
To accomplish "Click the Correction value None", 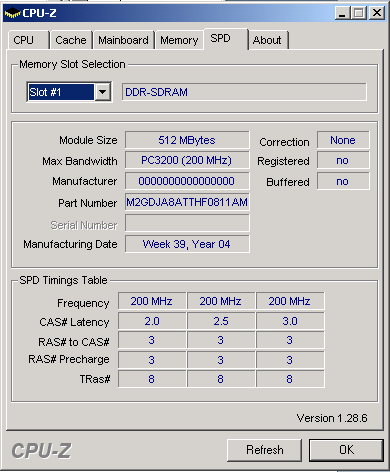I will pos(343,140).
